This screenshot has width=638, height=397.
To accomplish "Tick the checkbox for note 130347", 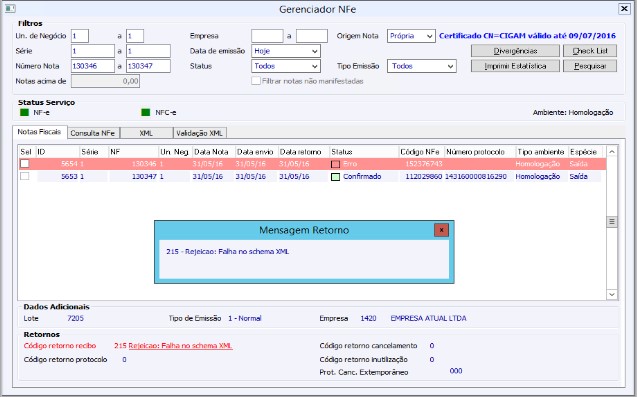I will click(25, 177).
